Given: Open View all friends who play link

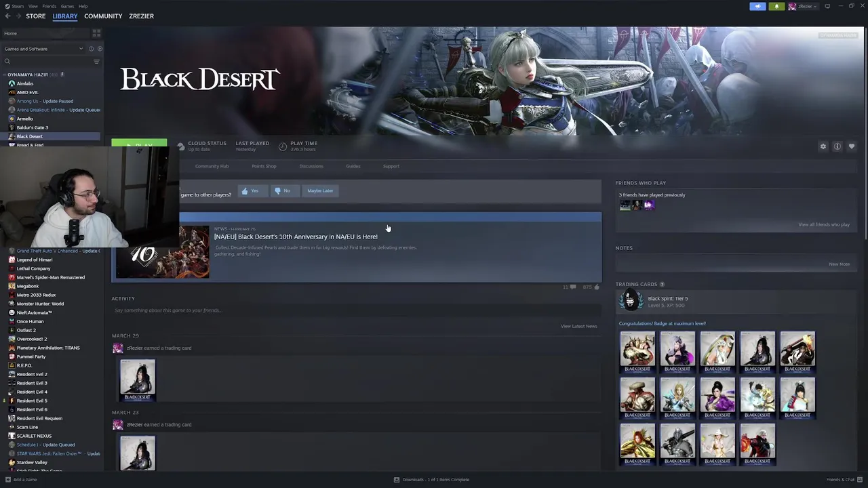Looking at the screenshot, I should (823, 224).
